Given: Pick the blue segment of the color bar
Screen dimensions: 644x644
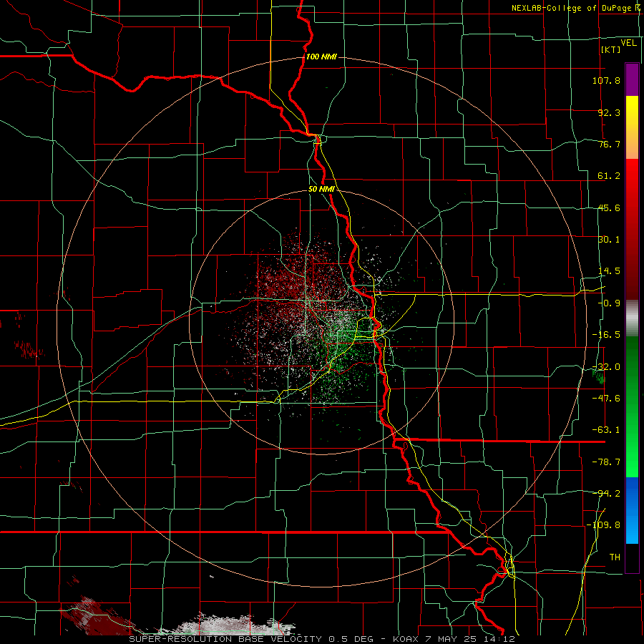Looking at the screenshot, I should 632,510.
